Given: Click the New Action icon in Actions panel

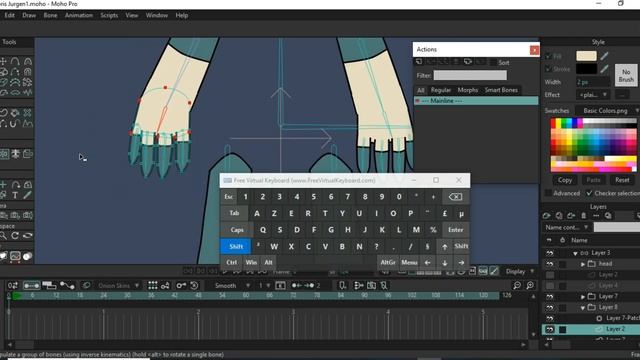Looking at the screenshot, I should click(419, 62).
